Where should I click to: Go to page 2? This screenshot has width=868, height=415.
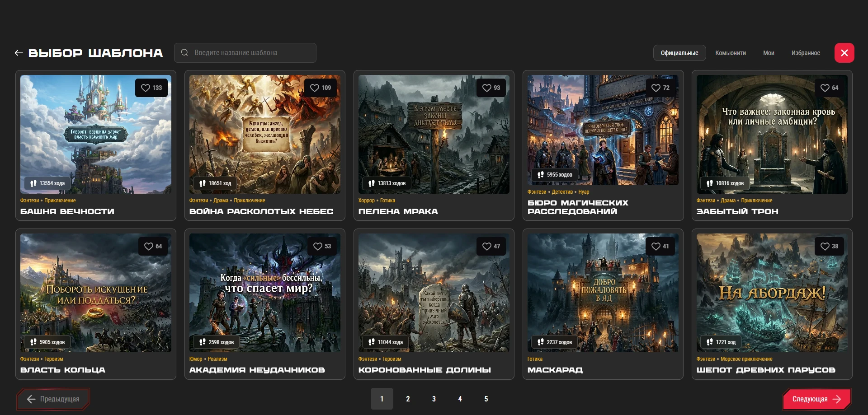tap(408, 399)
